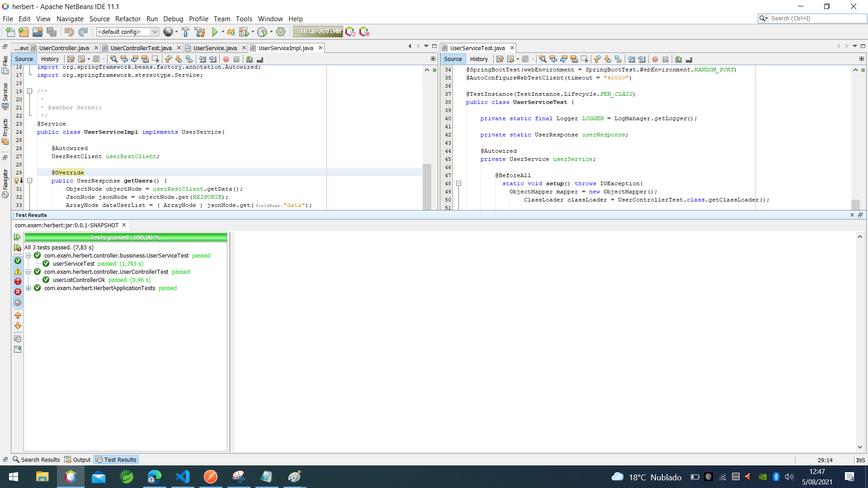Expand the HerbertApplicationTests node
Screen dimensions: 868x488
[x=28, y=288]
